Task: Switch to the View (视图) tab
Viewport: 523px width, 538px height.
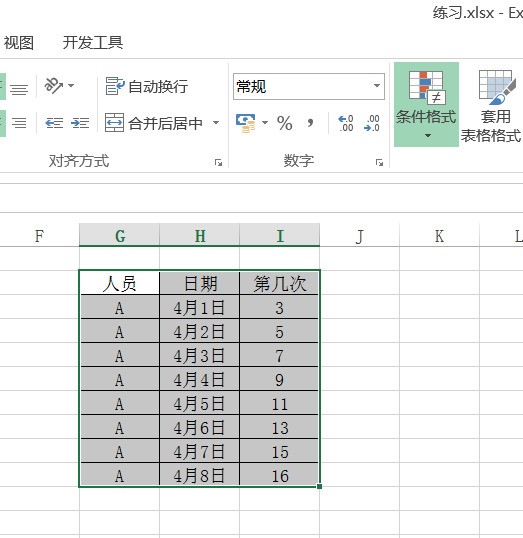Action: pyautogui.click(x=18, y=43)
